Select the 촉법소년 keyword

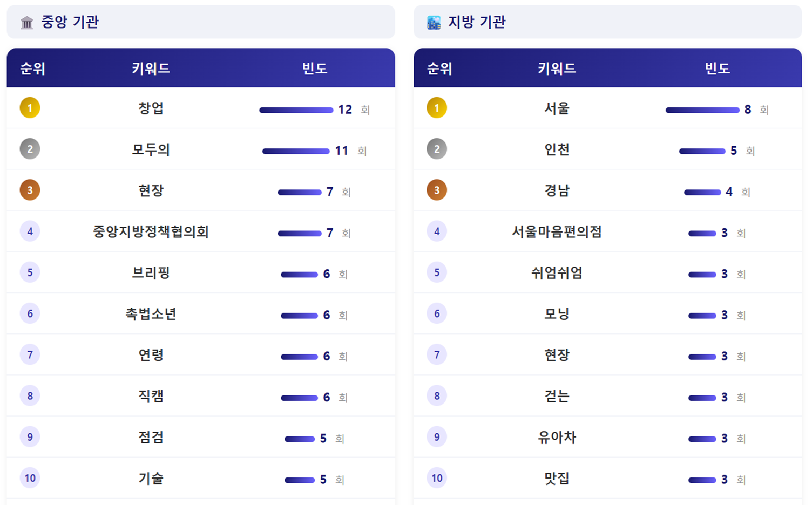click(x=151, y=314)
